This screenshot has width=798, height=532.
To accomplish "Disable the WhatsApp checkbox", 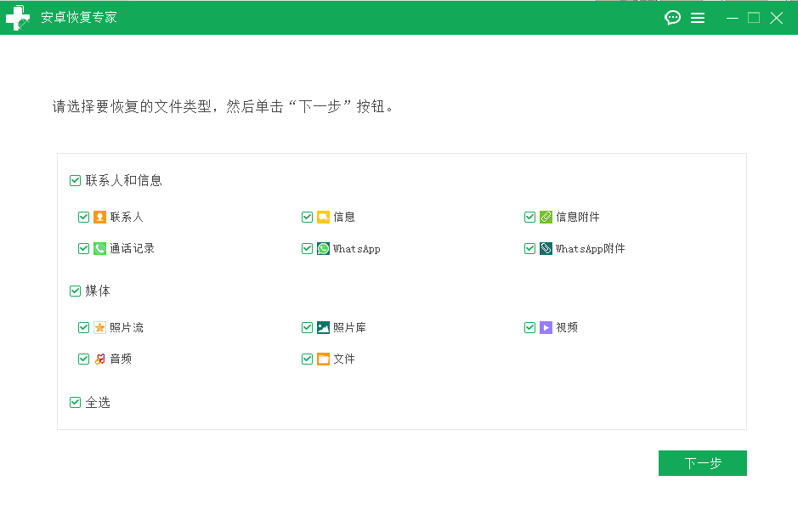I will [307, 248].
